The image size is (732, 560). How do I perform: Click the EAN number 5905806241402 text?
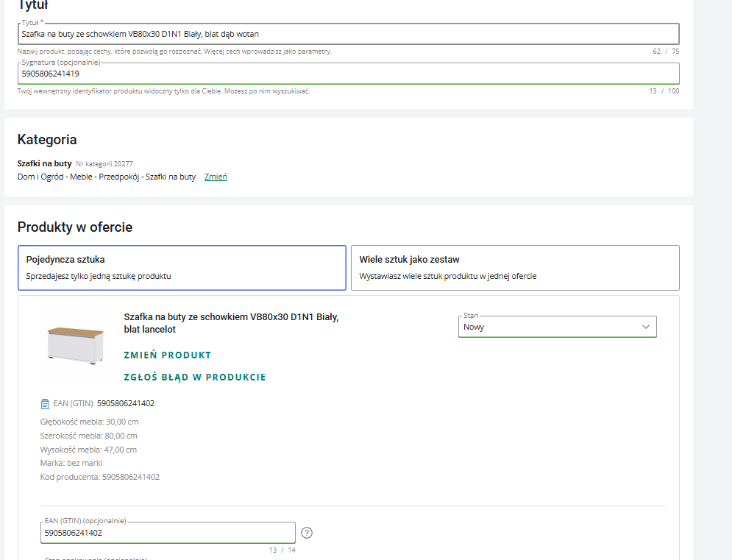(x=126, y=403)
